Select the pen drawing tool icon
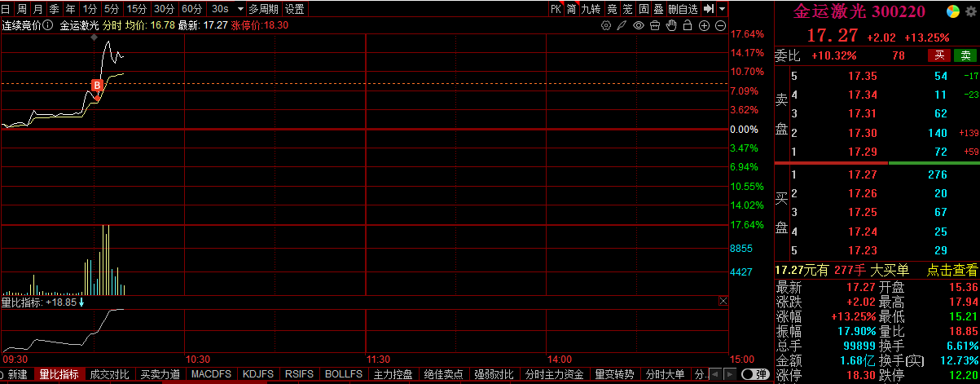The width and height of the screenshot is (980, 384). pyautogui.click(x=622, y=26)
